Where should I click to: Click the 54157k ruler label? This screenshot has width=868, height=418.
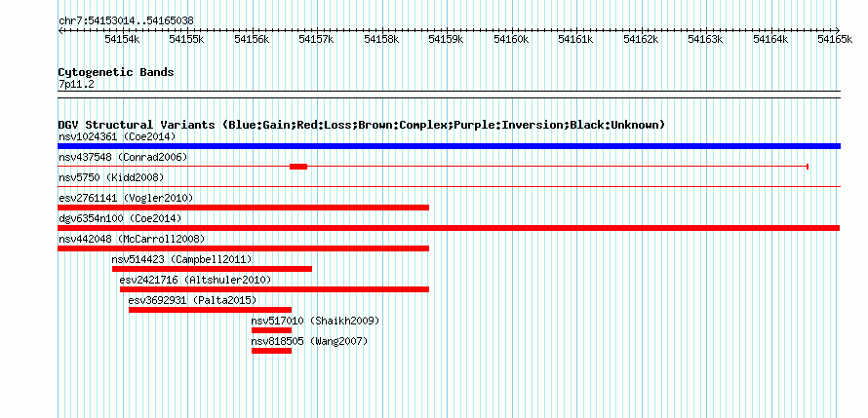click(317, 39)
